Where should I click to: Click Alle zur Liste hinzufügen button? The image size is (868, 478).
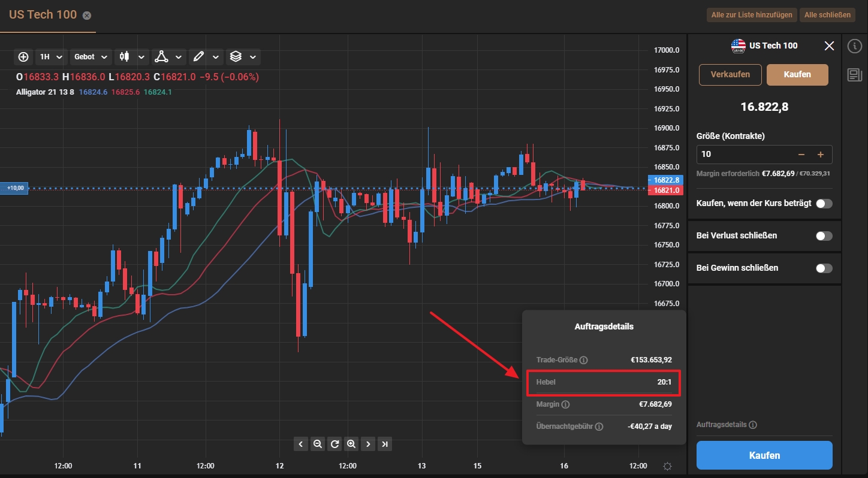click(752, 15)
